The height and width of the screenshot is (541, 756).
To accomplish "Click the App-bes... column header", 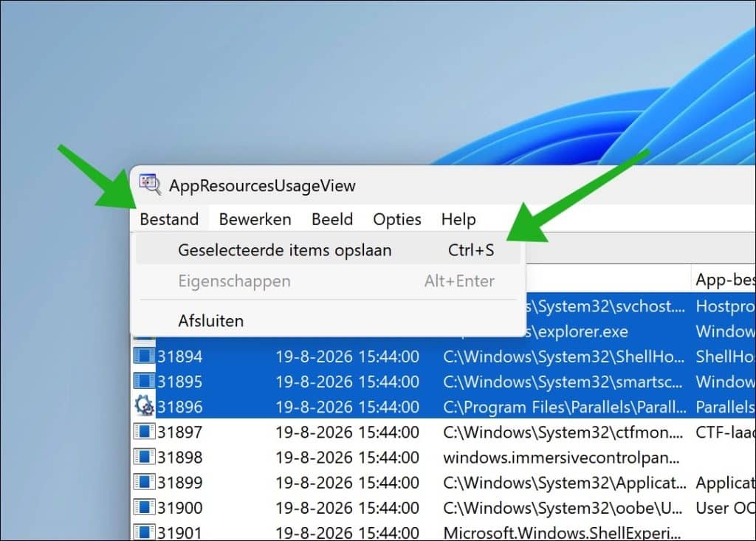I will [724, 279].
